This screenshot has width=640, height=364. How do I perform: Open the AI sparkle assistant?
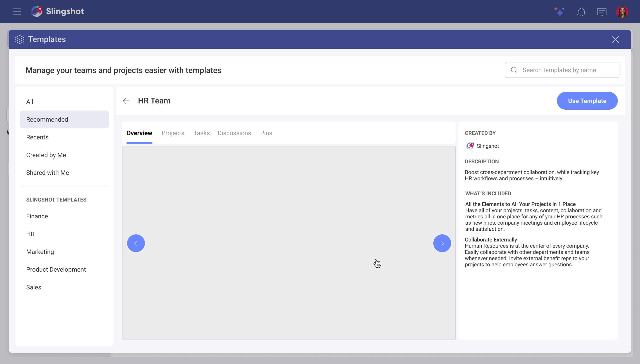coord(559,12)
